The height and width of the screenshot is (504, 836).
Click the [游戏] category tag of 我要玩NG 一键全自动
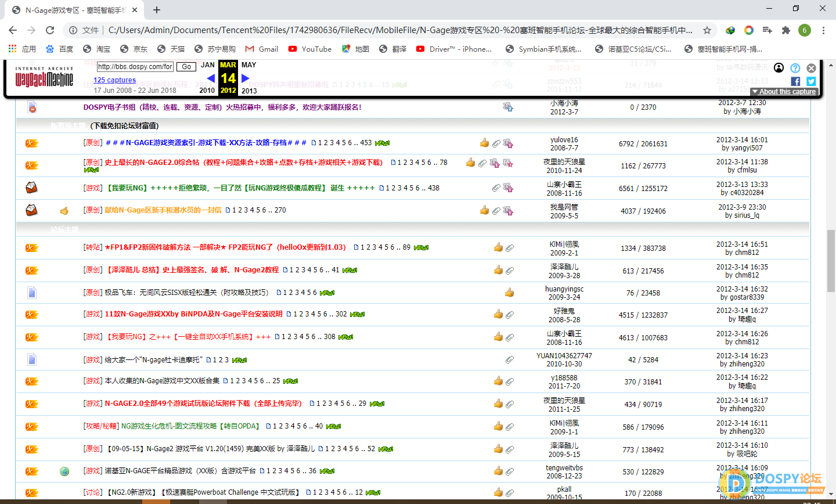click(x=93, y=337)
